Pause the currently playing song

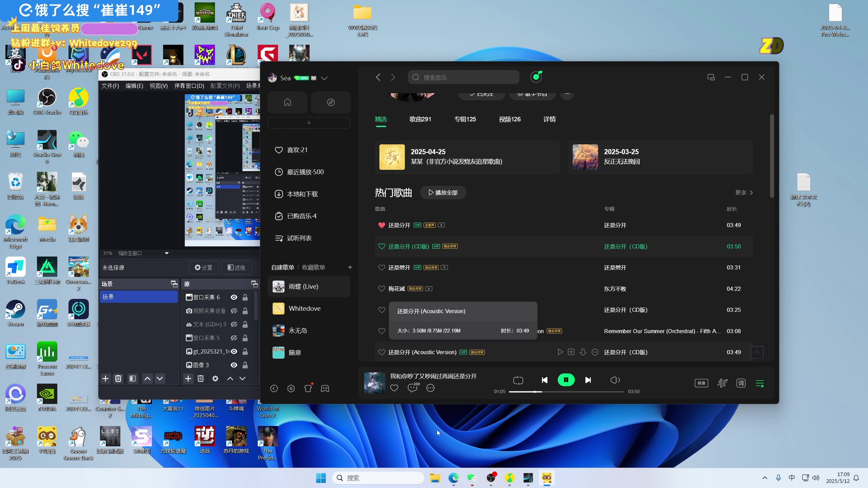pyautogui.click(x=566, y=380)
